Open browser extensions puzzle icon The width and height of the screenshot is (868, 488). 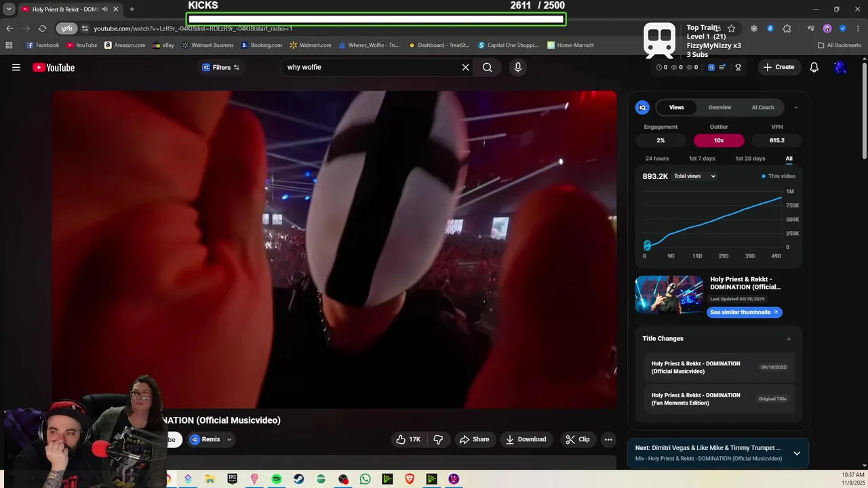point(787,28)
